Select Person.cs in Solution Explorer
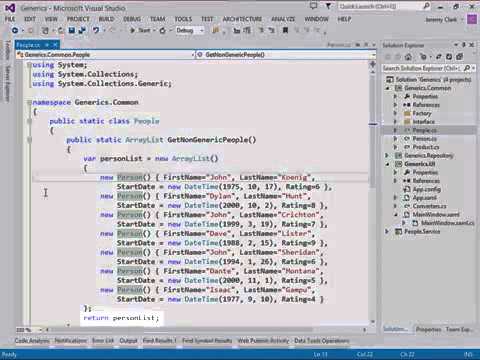The height and width of the screenshot is (360, 480). coord(424,139)
